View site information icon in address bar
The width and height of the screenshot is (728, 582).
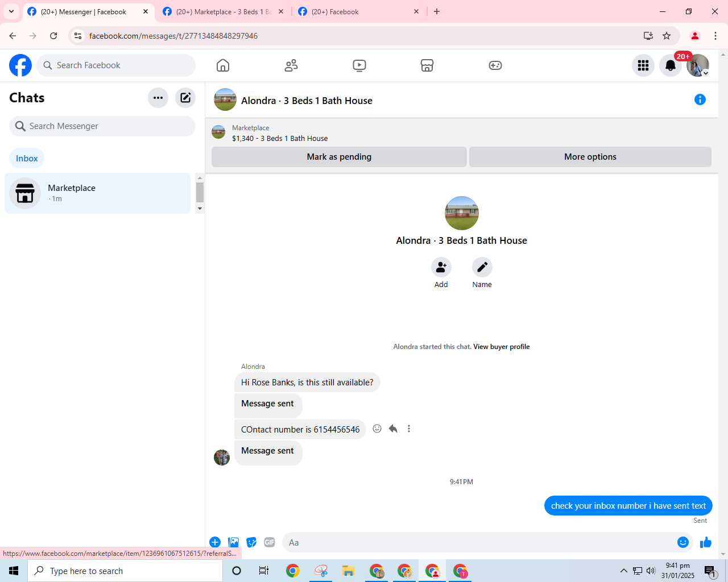coord(78,36)
